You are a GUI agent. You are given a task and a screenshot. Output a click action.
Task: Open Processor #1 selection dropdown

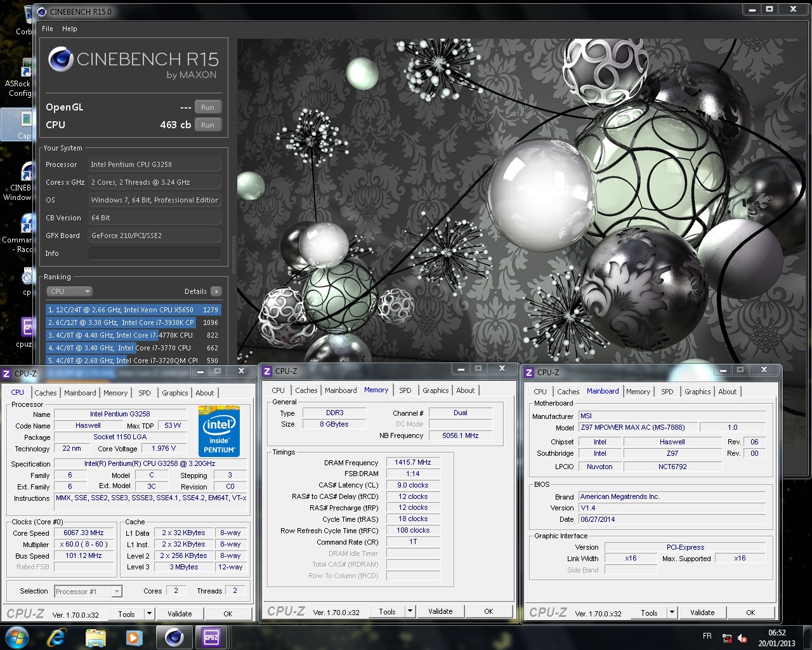(88, 592)
